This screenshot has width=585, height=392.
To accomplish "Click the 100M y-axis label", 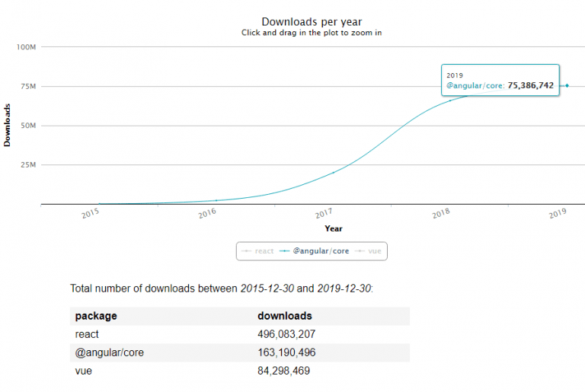I will pyautogui.click(x=27, y=47).
